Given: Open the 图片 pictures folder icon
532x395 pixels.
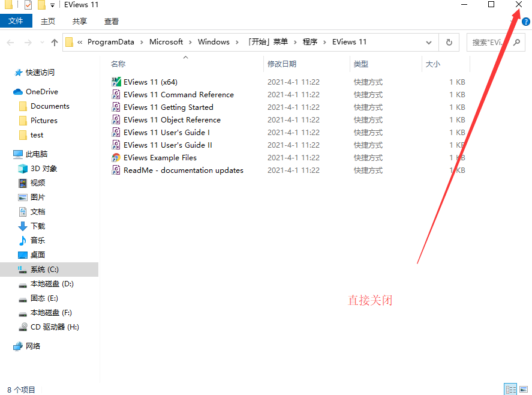Looking at the screenshot, I should tap(23, 197).
